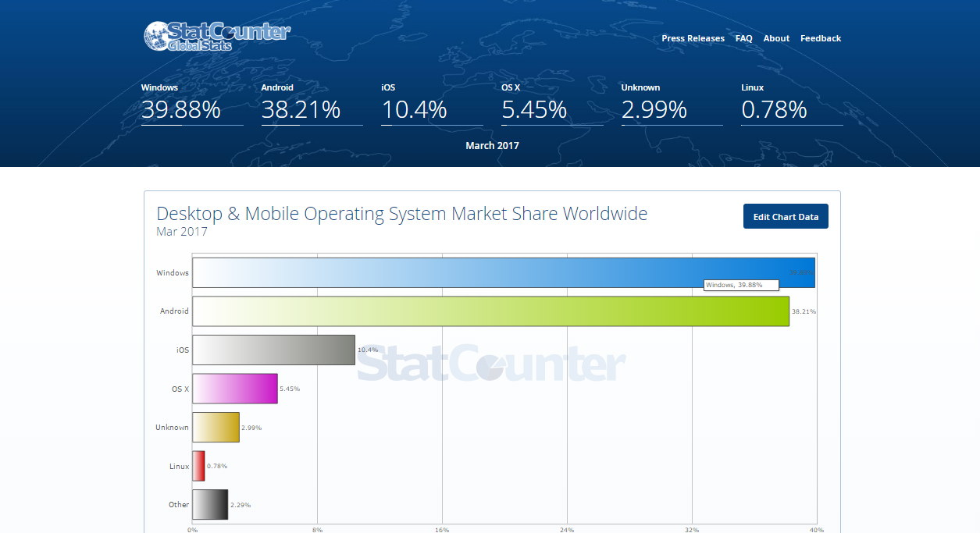Open the About page link
The width and height of the screenshot is (980, 533).
pyautogui.click(x=776, y=38)
